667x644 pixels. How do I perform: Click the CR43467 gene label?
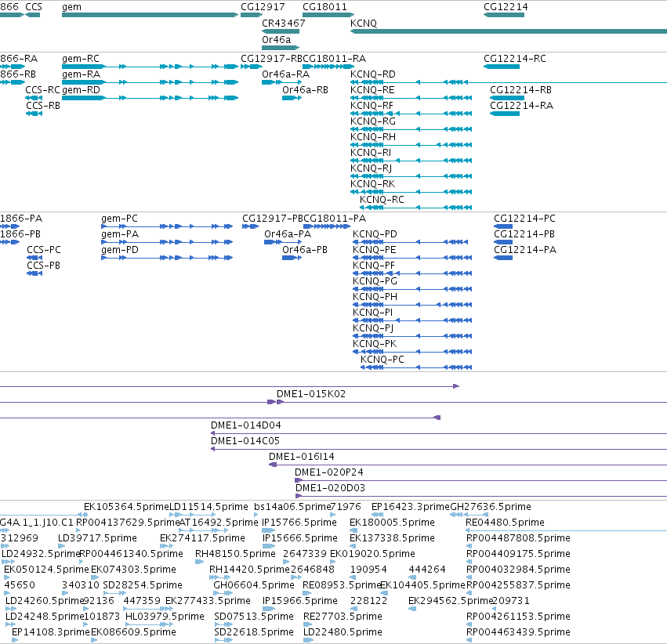[283, 24]
